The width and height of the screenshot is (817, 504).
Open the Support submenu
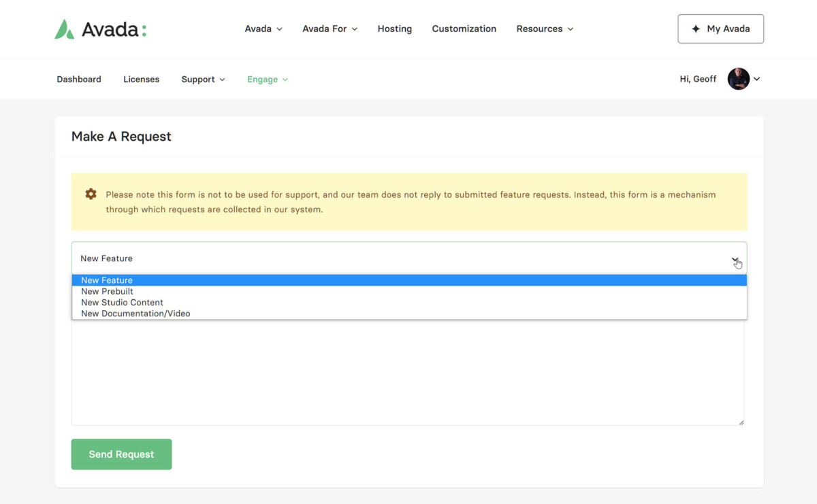click(203, 80)
